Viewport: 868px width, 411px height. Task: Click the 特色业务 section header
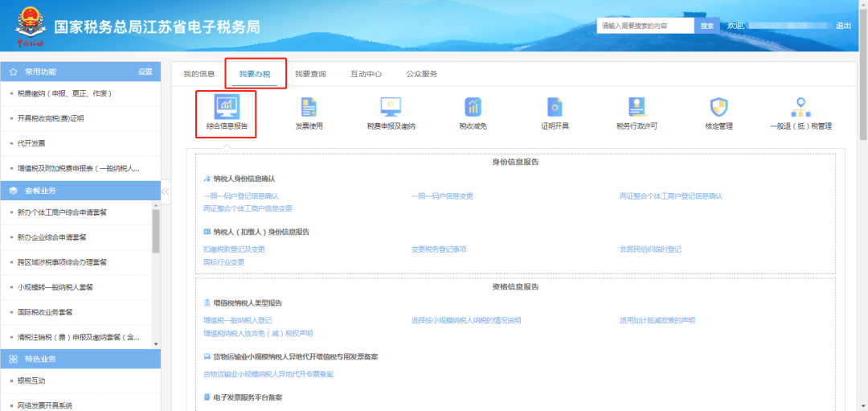pyautogui.click(x=80, y=359)
